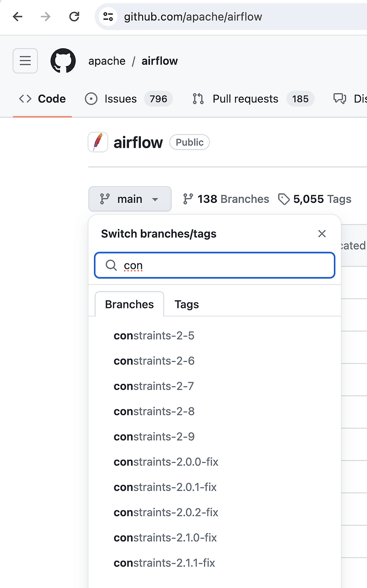Select branch constraints-2.0.0-fix
The image size is (367, 588).
click(x=166, y=462)
